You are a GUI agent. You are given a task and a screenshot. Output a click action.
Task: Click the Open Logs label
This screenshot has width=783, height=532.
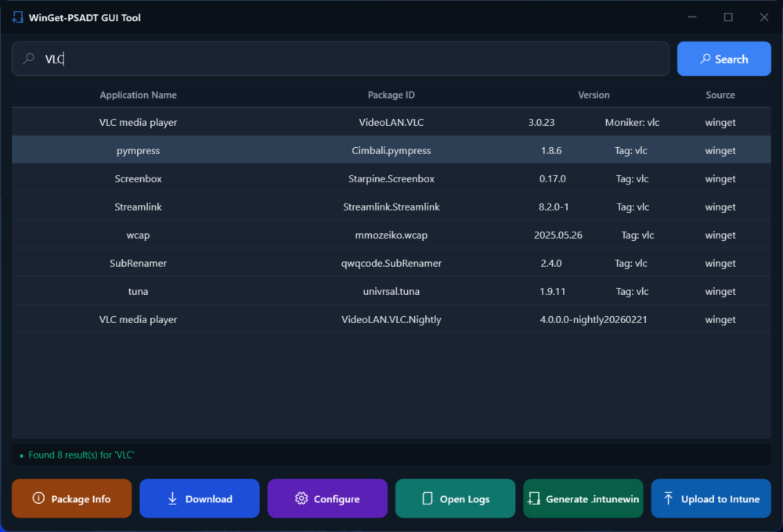click(464, 499)
